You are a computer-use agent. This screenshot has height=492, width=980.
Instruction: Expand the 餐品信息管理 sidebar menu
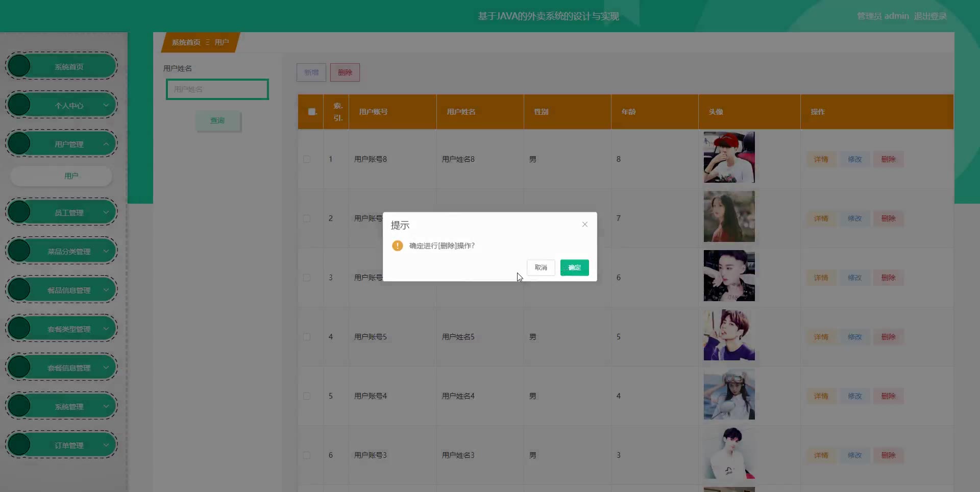(61, 290)
